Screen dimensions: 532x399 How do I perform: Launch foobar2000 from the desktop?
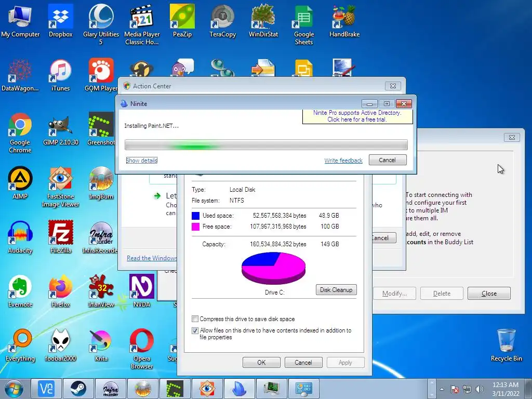(x=60, y=345)
